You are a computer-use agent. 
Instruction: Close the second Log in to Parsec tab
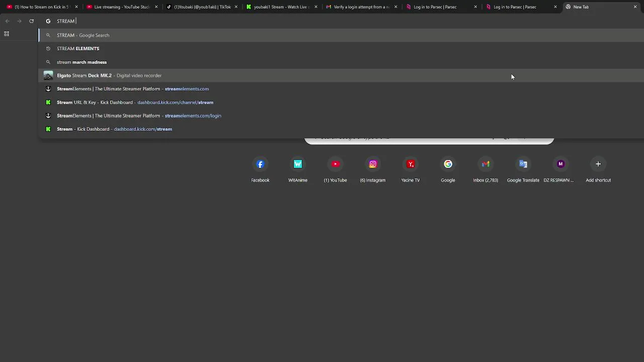pyautogui.click(x=555, y=7)
